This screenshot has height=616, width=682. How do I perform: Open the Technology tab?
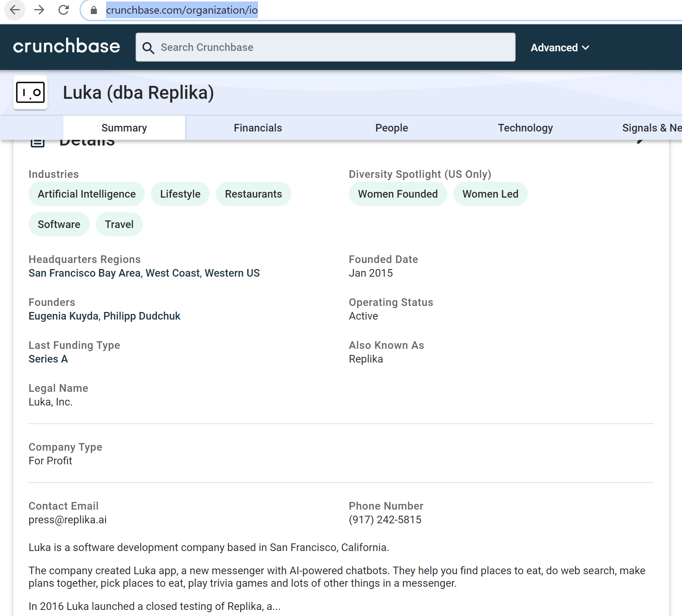point(525,128)
